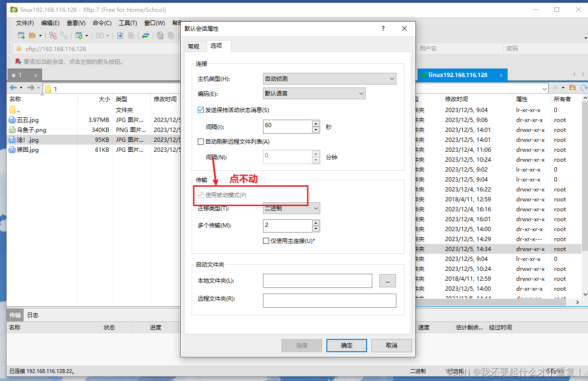Click the 确定 button to confirm settings
The width and height of the screenshot is (588, 381).
click(346, 345)
